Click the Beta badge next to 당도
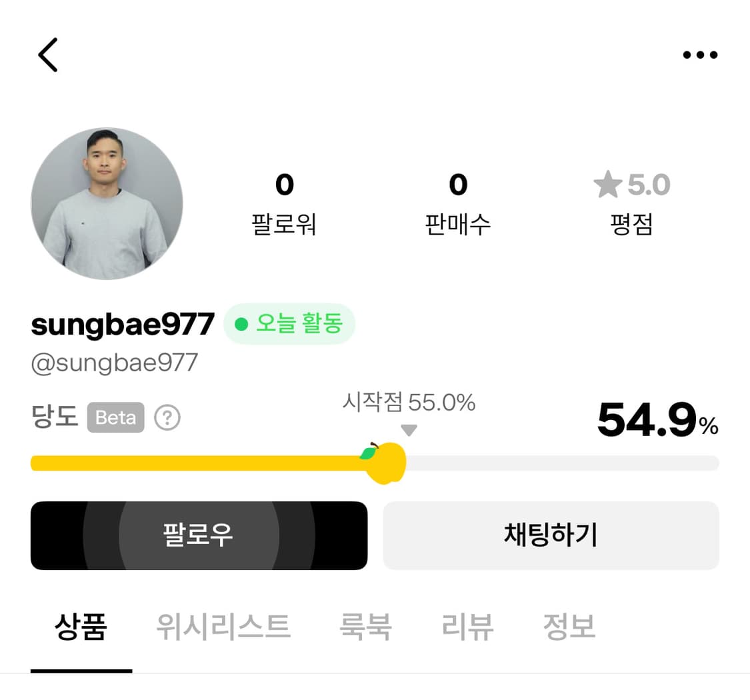The width and height of the screenshot is (750, 700). click(x=115, y=418)
